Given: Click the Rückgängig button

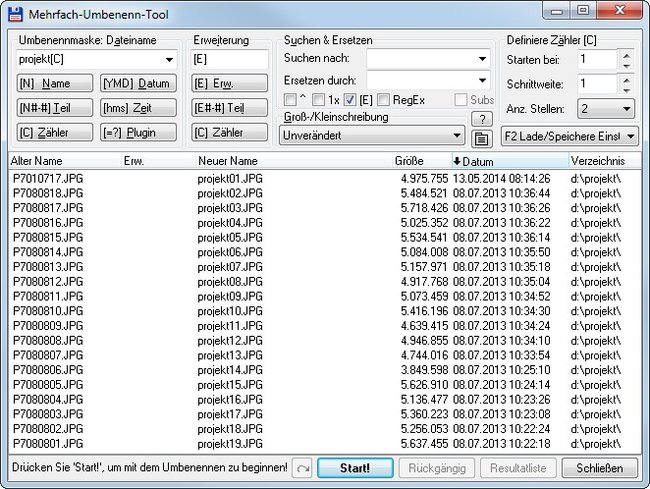Looking at the screenshot, I should 437,468.
